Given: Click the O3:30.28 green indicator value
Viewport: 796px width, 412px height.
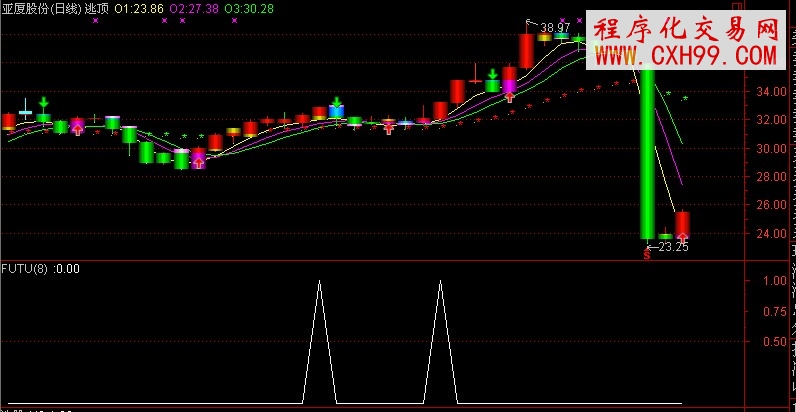Looking at the screenshot, I should [x=250, y=8].
